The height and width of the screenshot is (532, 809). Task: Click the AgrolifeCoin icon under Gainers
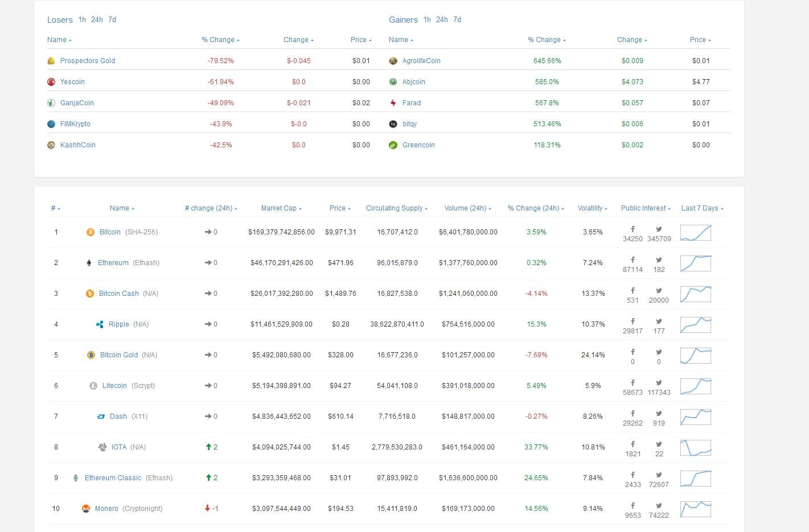point(392,60)
